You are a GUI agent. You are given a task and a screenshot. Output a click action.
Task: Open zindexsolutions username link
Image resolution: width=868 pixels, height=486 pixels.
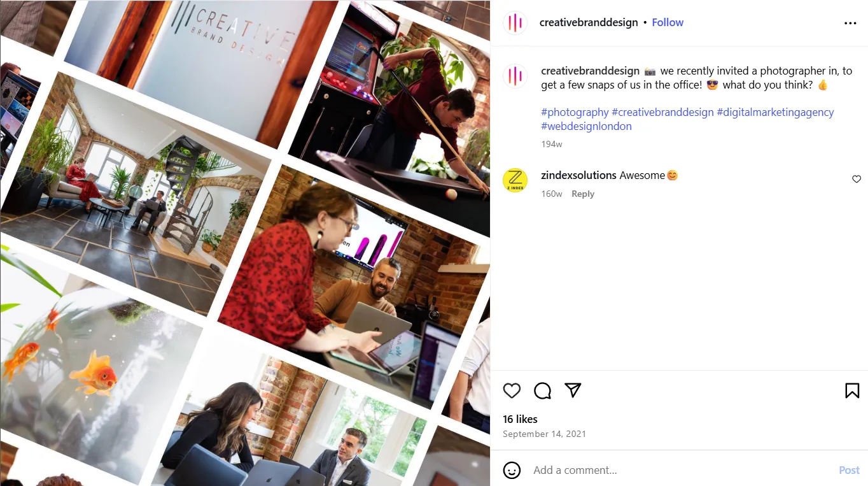(578, 175)
